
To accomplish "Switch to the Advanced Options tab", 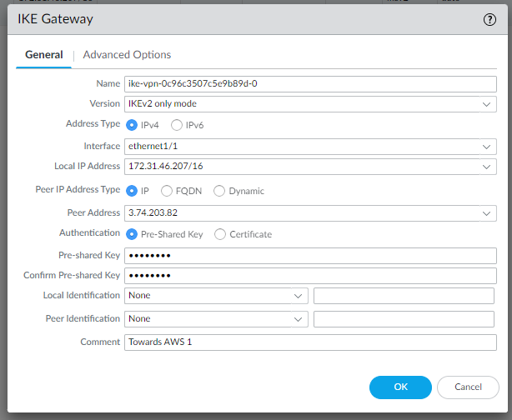I will (127, 55).
